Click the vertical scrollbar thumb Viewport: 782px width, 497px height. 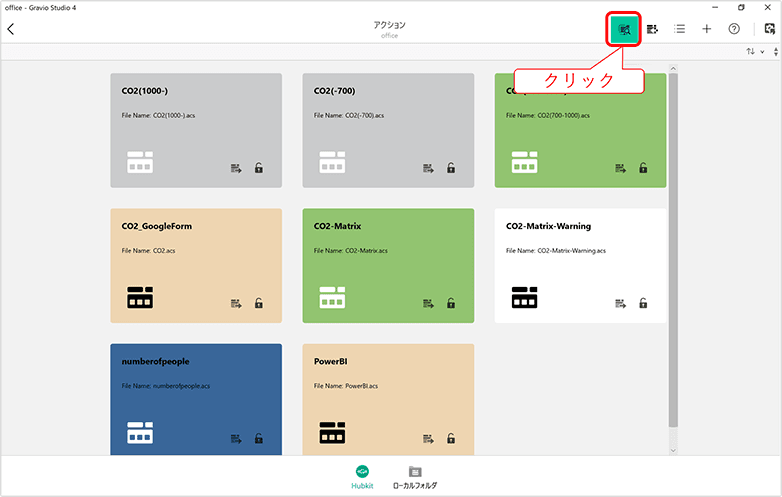(673, 250)
